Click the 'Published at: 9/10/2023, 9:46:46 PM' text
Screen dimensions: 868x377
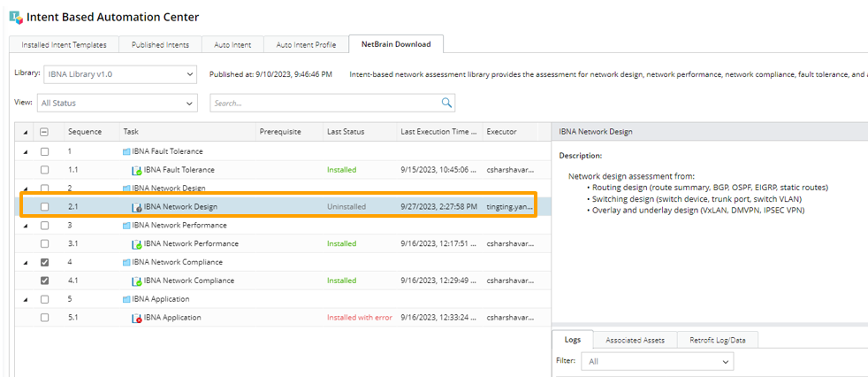click(270, 73)
